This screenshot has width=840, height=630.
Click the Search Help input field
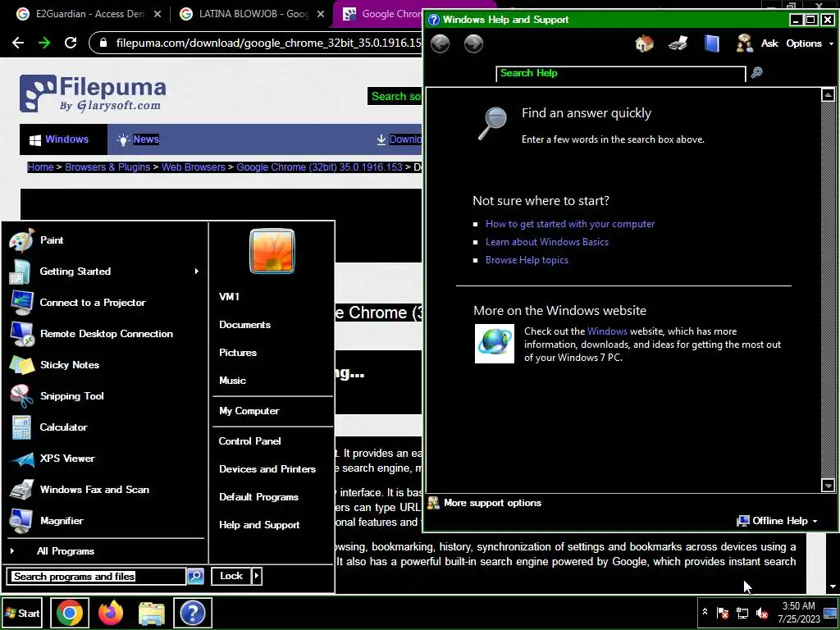coord(620,73)
